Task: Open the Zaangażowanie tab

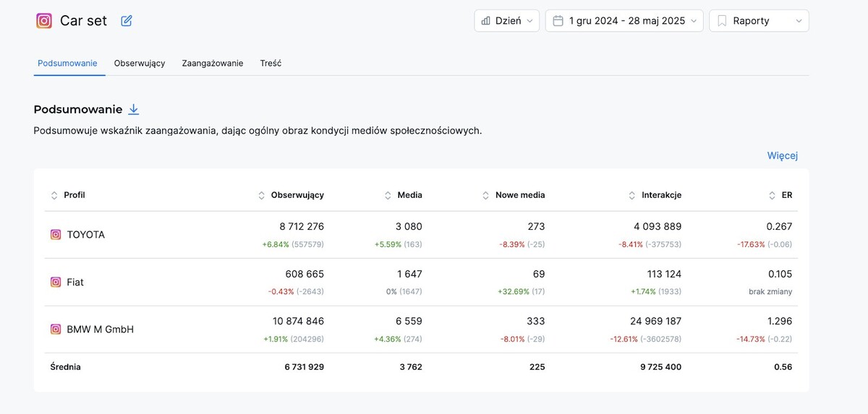Action: pos(213,64)
